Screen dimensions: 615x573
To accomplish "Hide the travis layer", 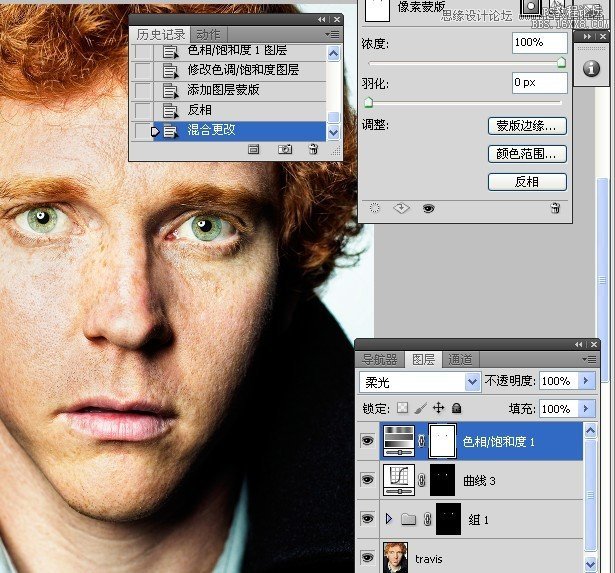I will coord(367,557).
